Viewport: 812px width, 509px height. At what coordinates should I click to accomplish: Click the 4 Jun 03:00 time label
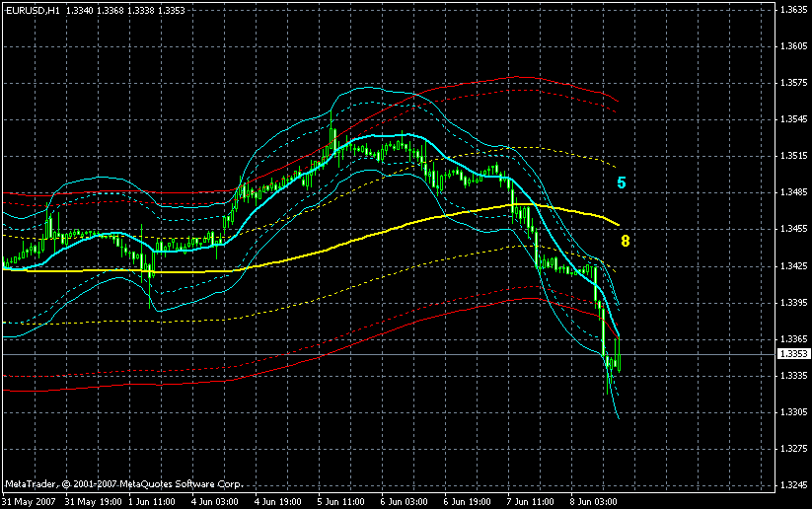(x=215, y=502)
